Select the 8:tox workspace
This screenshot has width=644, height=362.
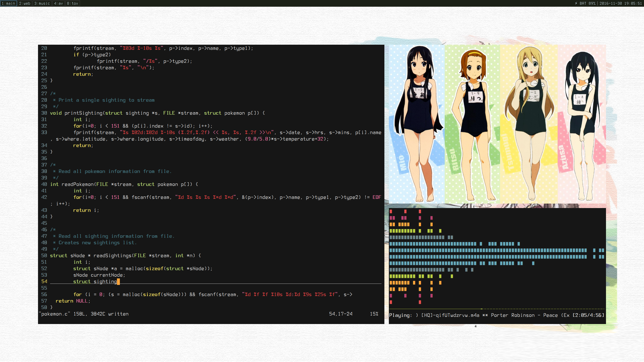pos(72,3)
